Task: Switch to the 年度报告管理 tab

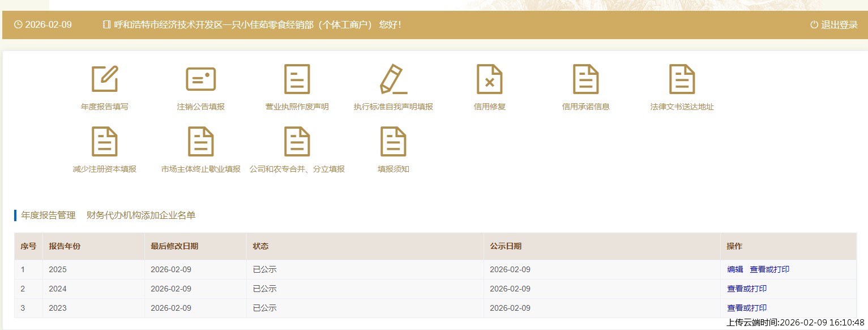Action: tap(48, 215)
